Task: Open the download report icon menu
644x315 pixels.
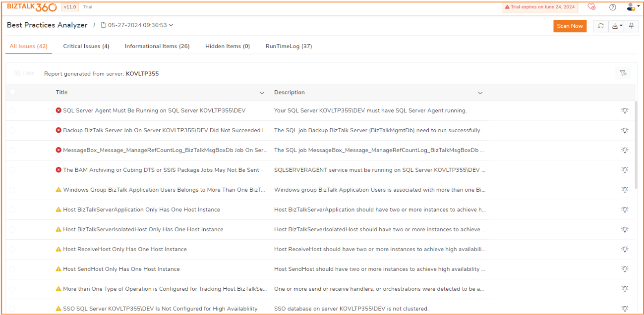Action: pos(617,26)
